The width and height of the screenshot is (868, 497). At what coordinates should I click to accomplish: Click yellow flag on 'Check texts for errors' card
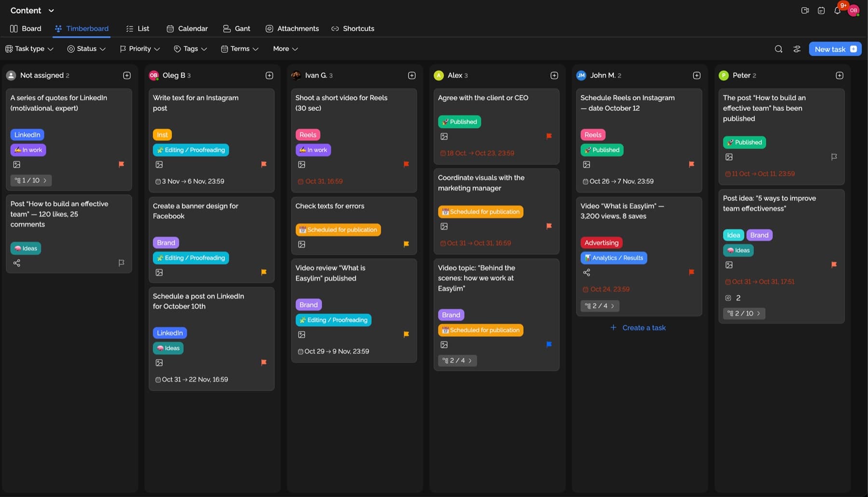[406, 244]
